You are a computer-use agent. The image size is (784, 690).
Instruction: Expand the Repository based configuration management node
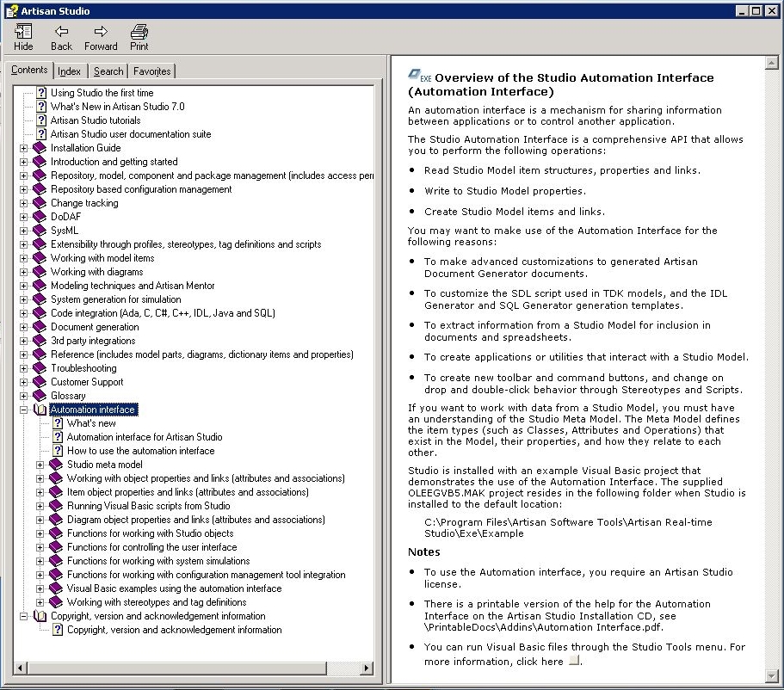point(23,189)
